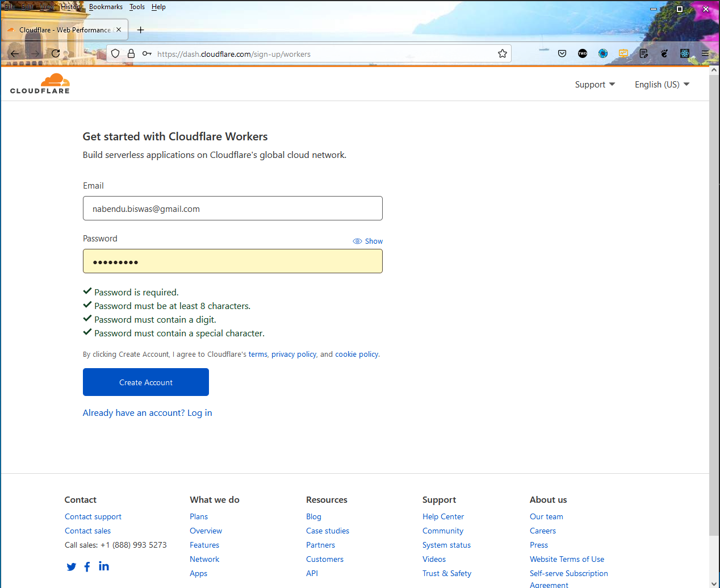Open the Apps footer link
The height and width of the screenshot is (588, 720).
coord(199,573)
